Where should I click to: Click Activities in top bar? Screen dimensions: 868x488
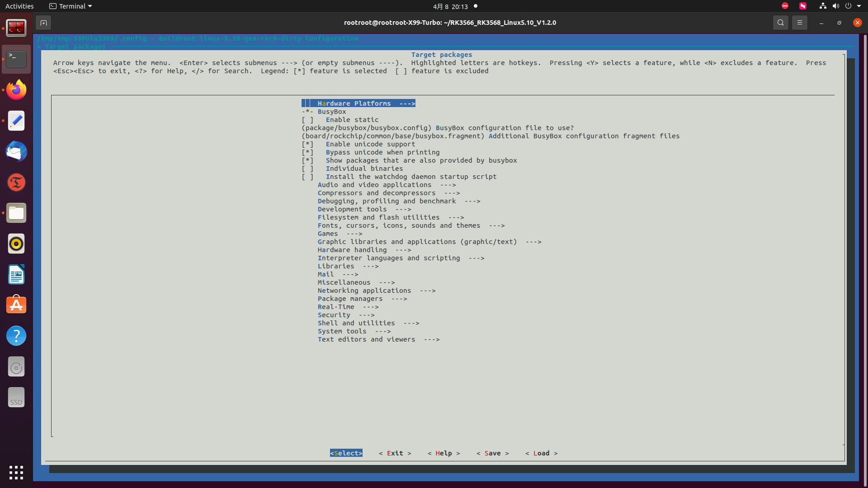[19, 6]
